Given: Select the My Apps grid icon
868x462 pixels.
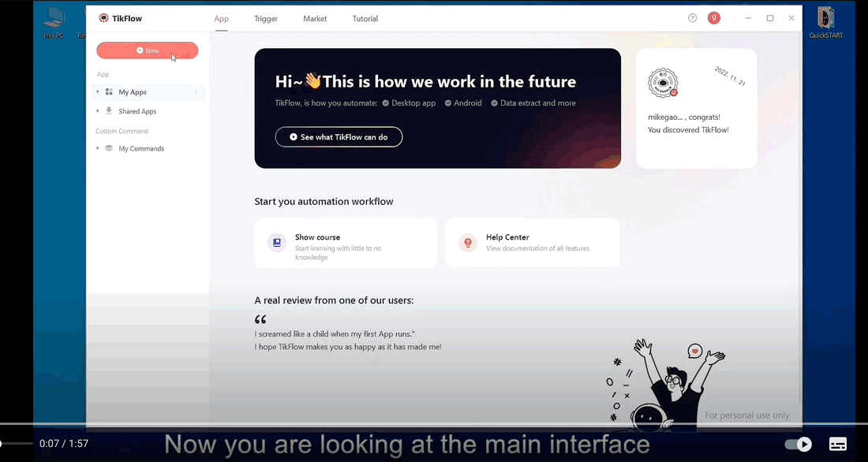Looking at the screenshot, I should coord(109,91).
